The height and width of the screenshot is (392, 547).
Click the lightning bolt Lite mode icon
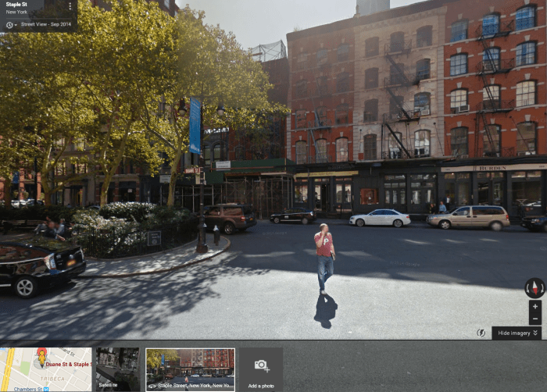point(481,333)
